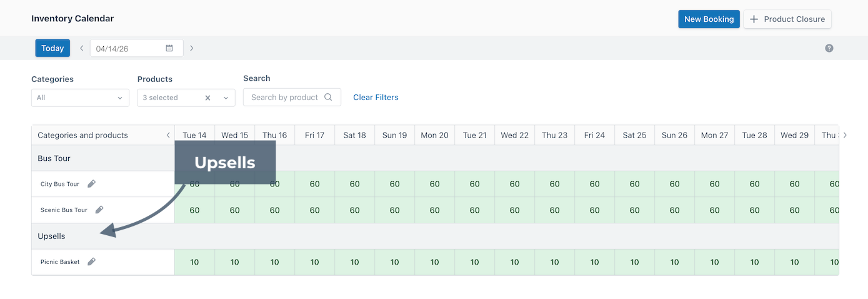This screenshot has height=299, width=868.
Task: Select the Sat 18 column header
Action: [354, 135]
